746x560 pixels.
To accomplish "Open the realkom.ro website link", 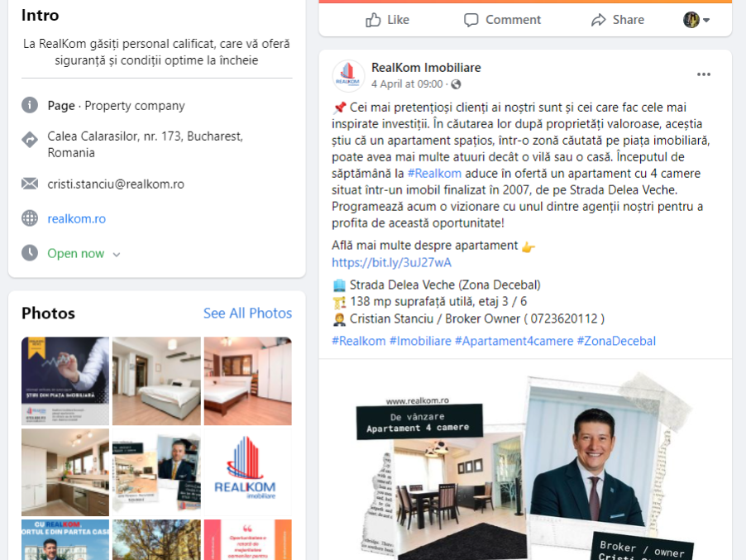I will [x=77, y=219].
